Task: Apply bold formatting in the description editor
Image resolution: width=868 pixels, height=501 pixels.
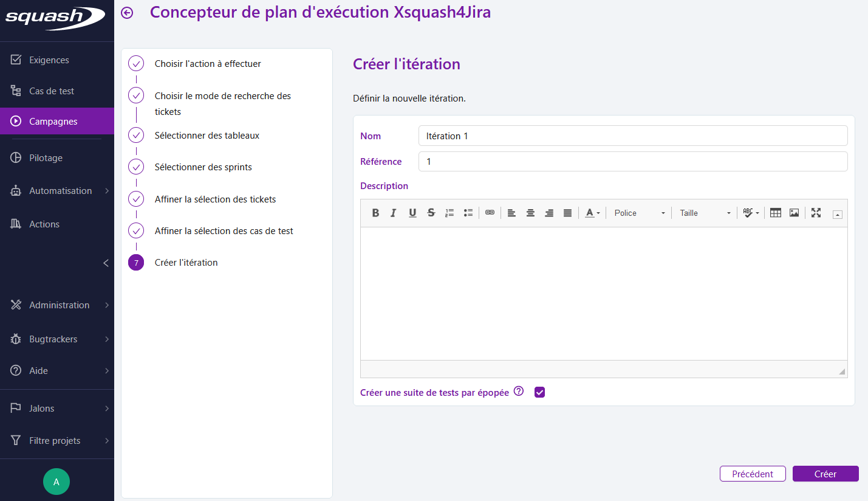Action: [375, 213]
